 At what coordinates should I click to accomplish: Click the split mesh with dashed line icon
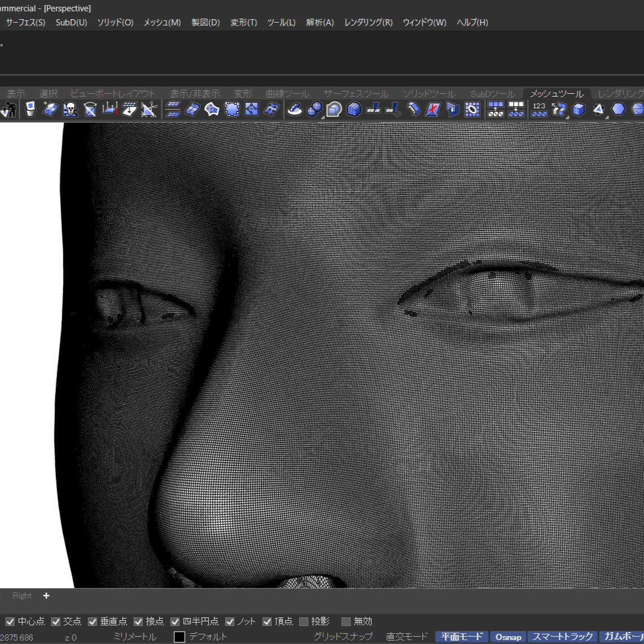tap(173, 110)
